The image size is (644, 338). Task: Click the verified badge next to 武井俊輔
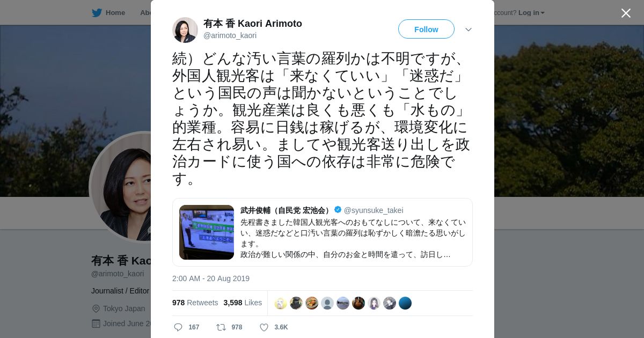pos(338,210)
